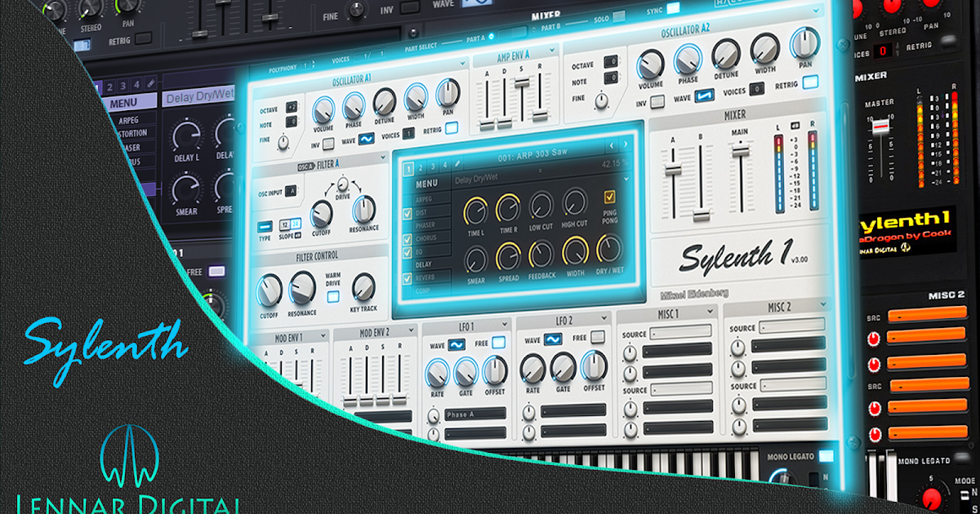Click the LFO 1 Rate knob
The height and width of the screenshot is (514, 980).
[x=439, y=374]
